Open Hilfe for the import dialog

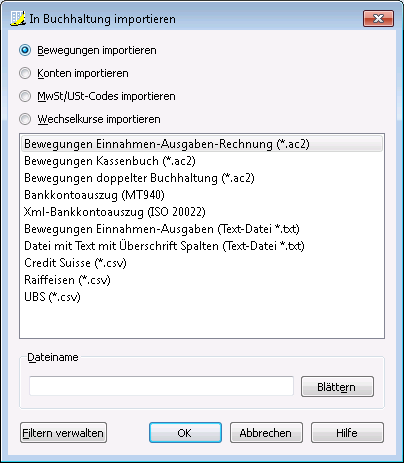[x=347, y=433]
